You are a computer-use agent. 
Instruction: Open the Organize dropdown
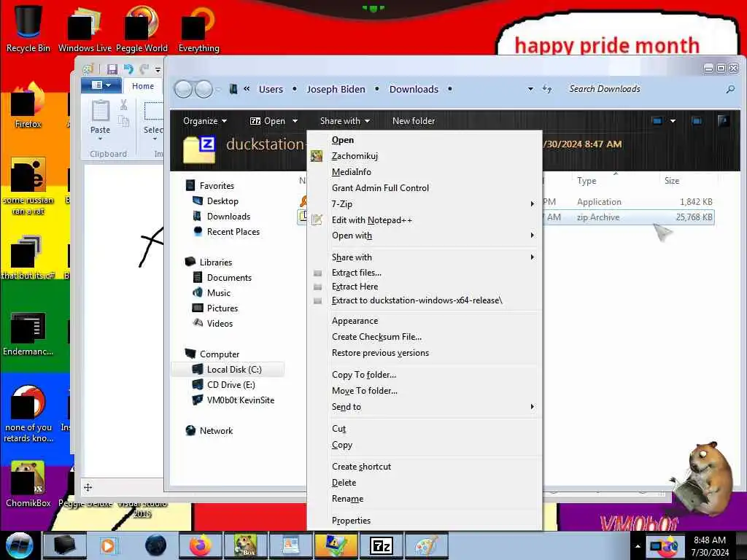(x=205, y=121)
